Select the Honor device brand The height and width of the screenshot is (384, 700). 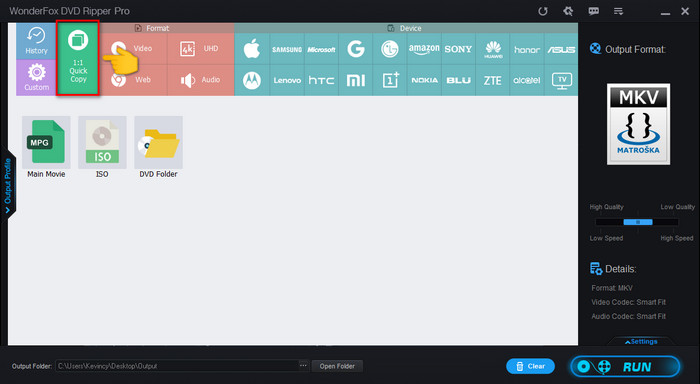point(527,49)
